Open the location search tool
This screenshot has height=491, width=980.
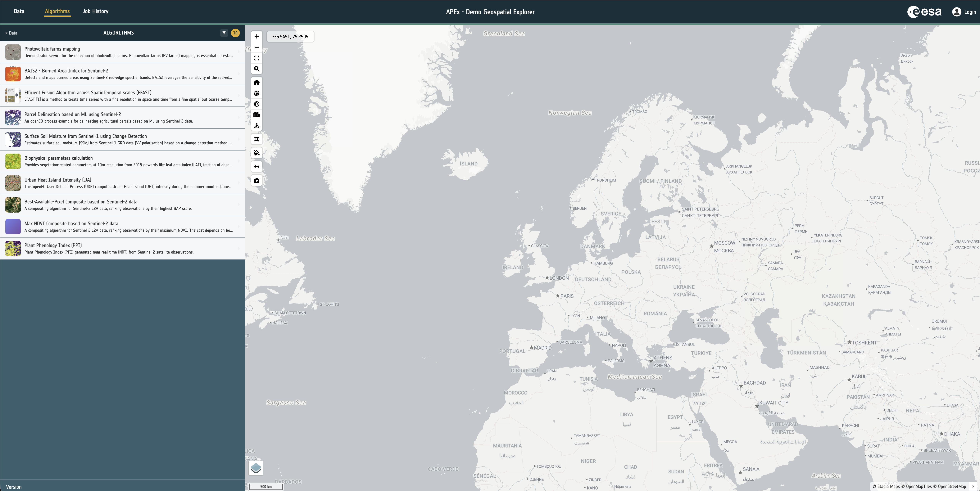point(257,69)
